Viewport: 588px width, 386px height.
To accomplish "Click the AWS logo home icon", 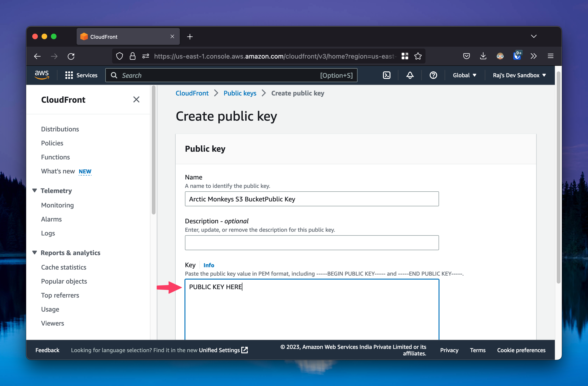I will pyautogui.click(x=42, y=75).
